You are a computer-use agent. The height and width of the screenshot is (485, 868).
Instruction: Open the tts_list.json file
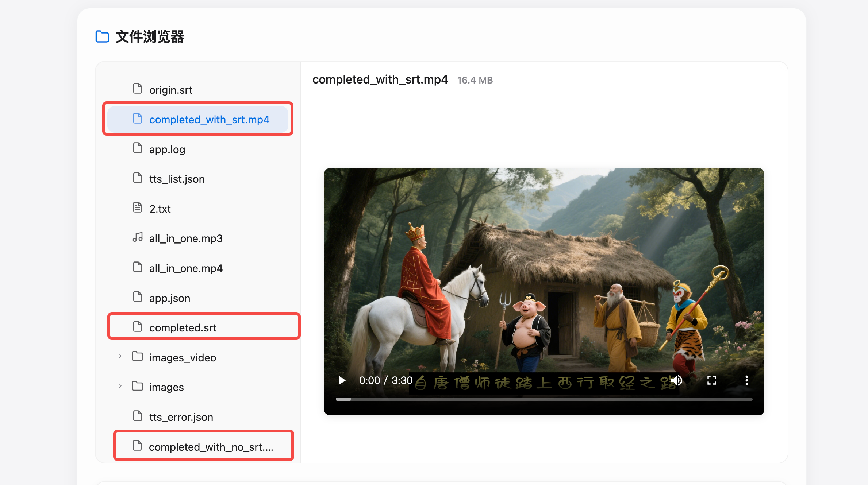click(x=177, y=179)
